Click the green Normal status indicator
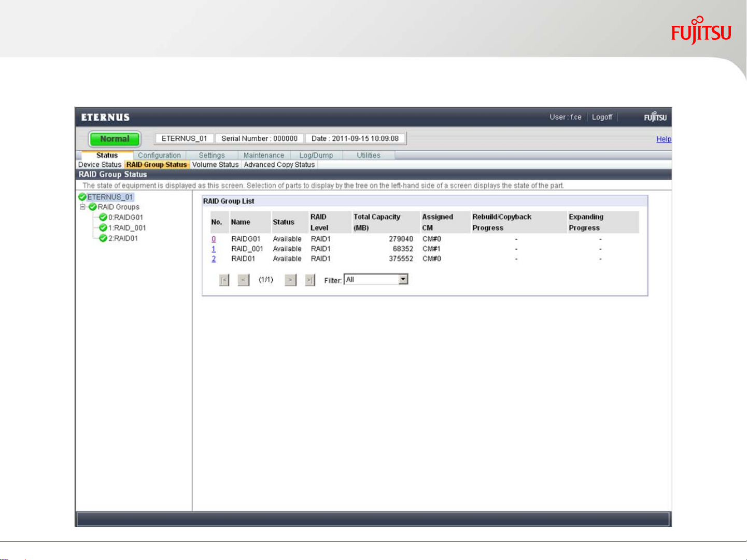 [x=115, y=139]
